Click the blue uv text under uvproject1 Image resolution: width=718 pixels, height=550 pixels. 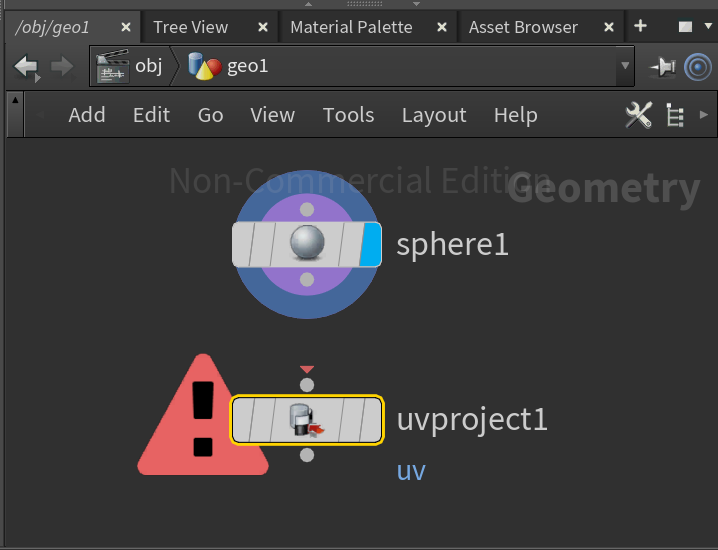point(411,471)
